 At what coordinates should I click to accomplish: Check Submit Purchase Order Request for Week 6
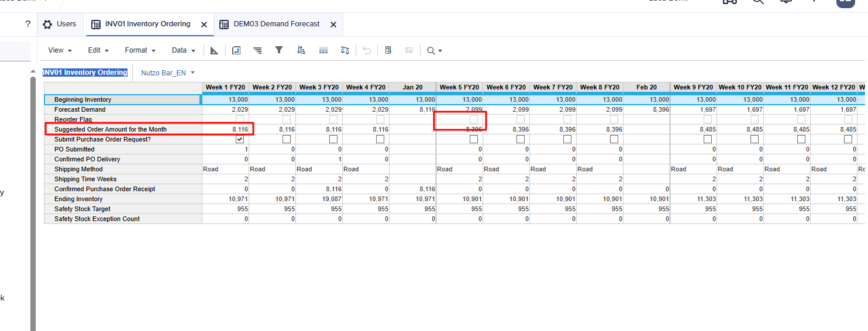(x=521, y=139)
